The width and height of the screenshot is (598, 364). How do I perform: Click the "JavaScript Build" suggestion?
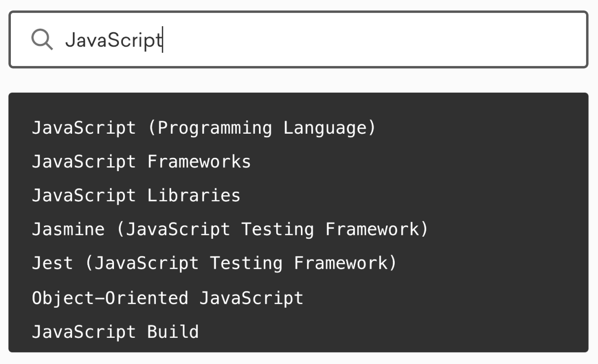pos(115,331)
